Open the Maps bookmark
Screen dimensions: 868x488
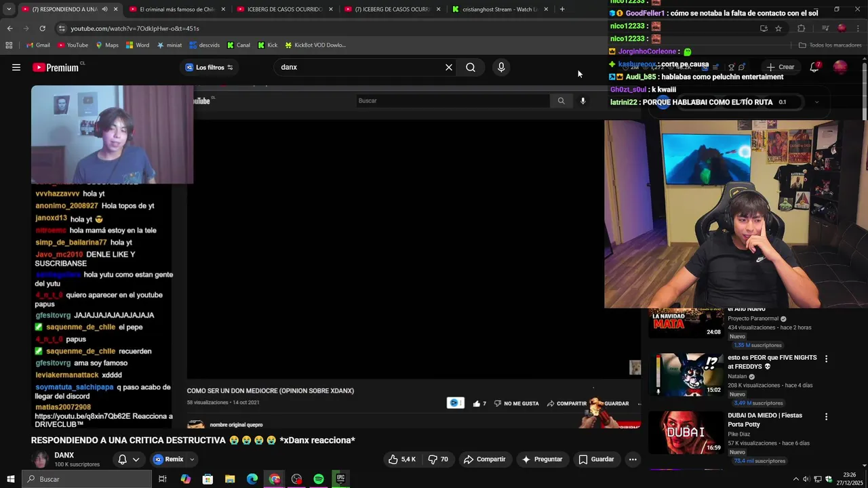[x=107, y=45]
